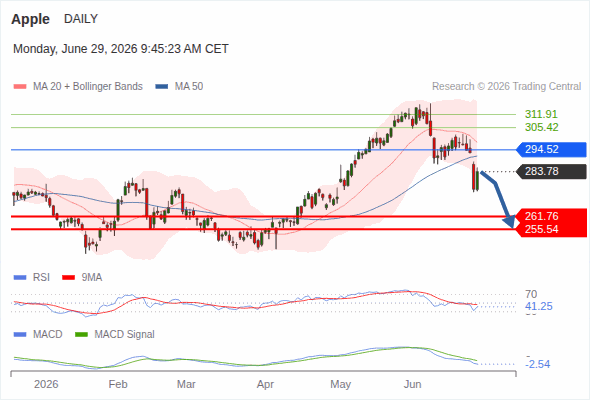Click the DAILY timeframe label
This screenshot has height=400, width=590.
(x=81, y=19)
